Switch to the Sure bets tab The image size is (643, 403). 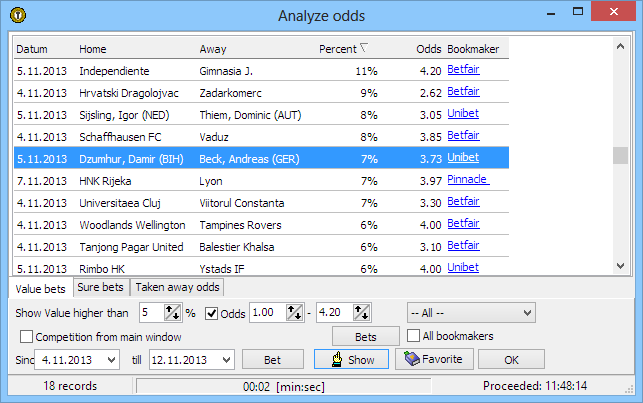click(102, 288)
